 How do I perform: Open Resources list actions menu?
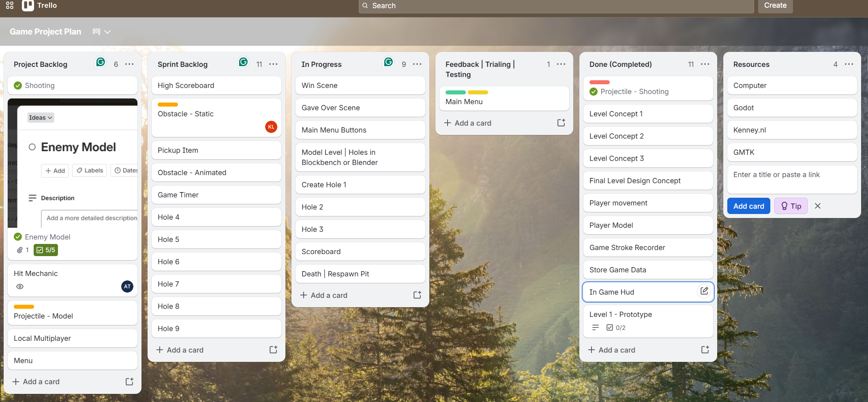click(849, 64)
